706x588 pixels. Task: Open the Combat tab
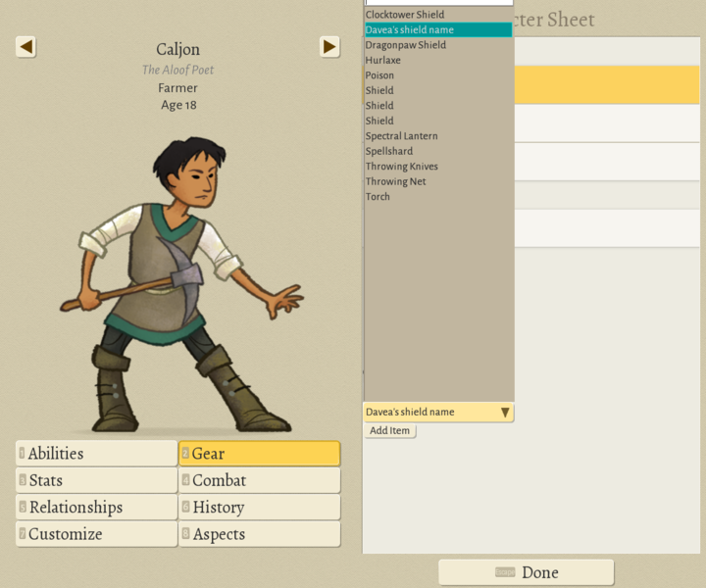click(x=260, y=480)
